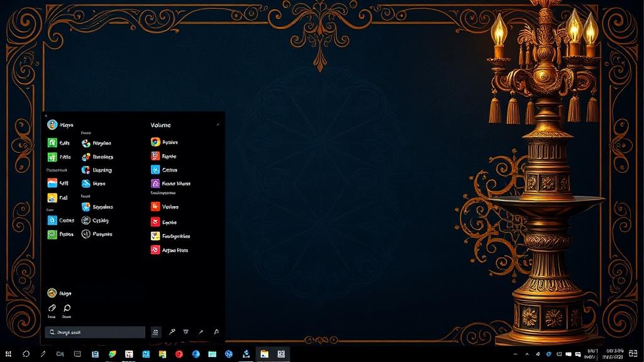This screenshot has width=644, height=362.
Task: Click the start menu search box
Action: tap(95, 332)
